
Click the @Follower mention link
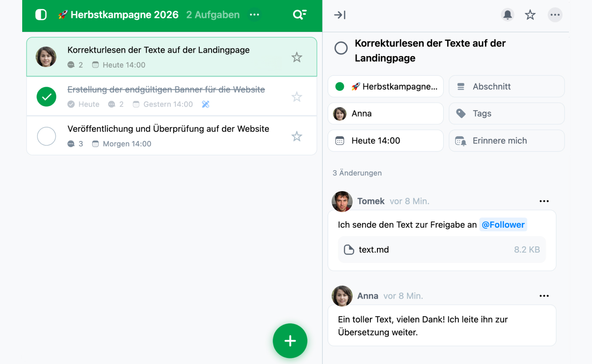(503, 225)
